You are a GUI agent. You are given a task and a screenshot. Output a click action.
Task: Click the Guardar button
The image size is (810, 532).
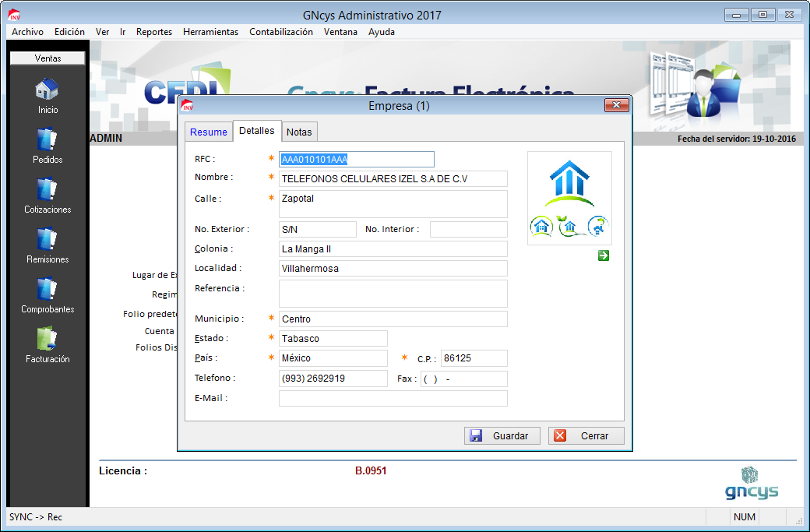502,436
